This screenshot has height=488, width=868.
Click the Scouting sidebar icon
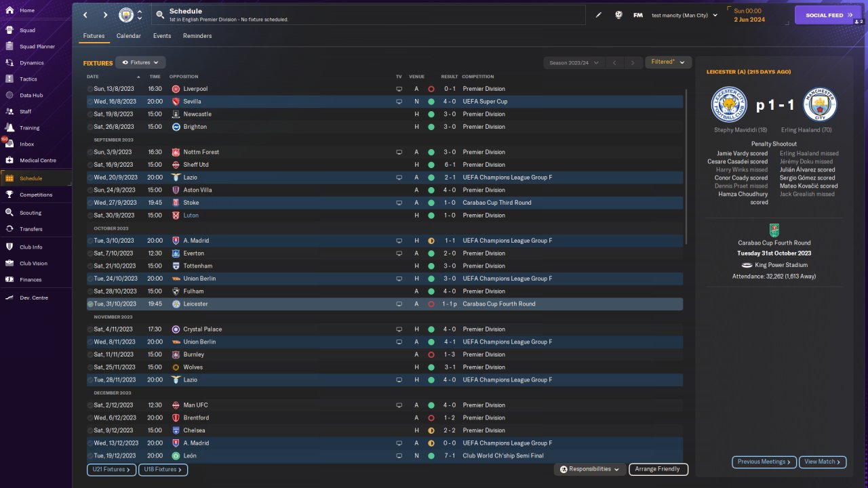(x=9, y=212)
